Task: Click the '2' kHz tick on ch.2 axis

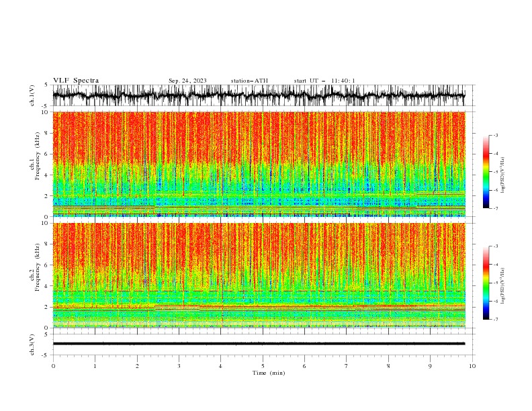Action: (x=48, y=307)
